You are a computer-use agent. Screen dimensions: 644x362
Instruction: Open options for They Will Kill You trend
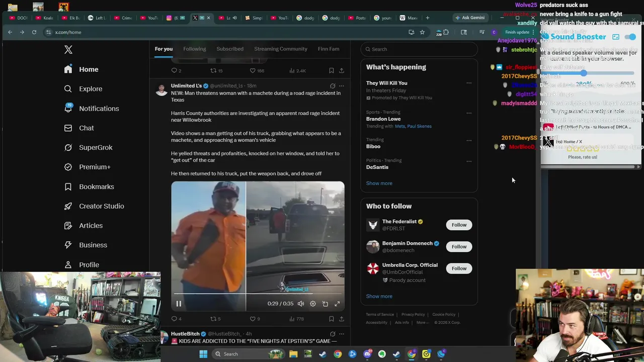pos(469,83)
